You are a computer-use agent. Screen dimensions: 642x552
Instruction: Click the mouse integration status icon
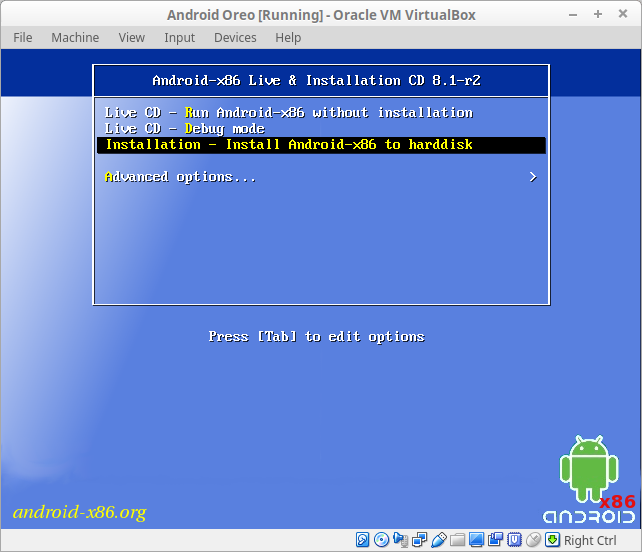(x=533, y=540)
